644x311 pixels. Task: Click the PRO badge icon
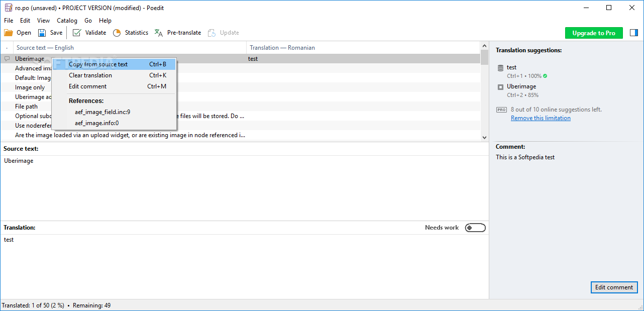pos(501,110)
